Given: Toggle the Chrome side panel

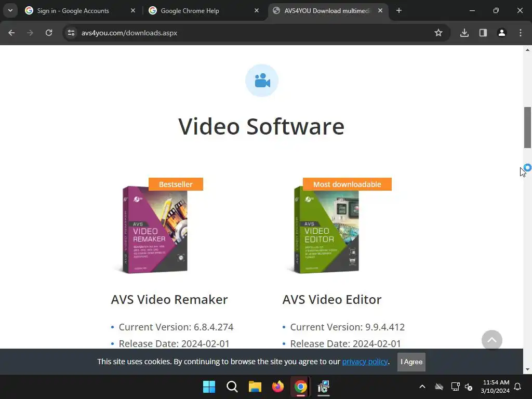Looking at the screenshot, I should [483, 33].
